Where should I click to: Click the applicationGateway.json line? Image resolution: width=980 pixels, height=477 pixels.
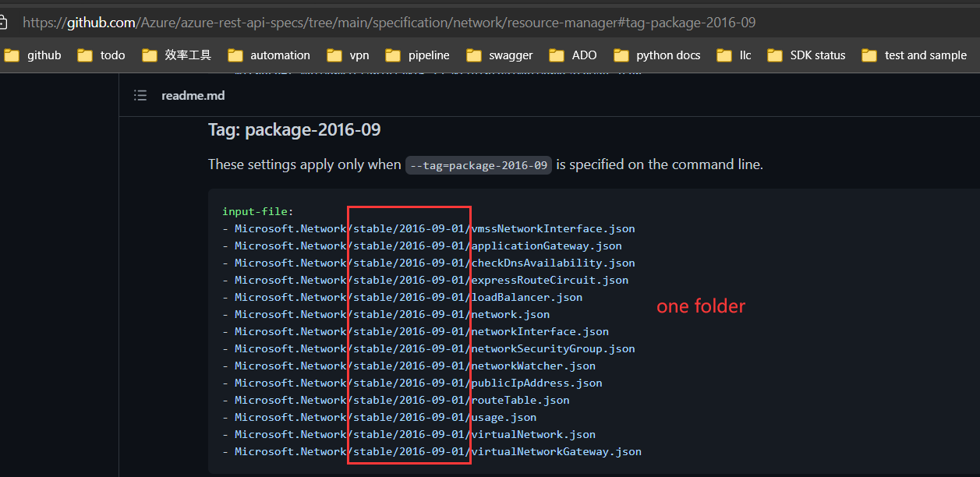(x=422, y=246)
